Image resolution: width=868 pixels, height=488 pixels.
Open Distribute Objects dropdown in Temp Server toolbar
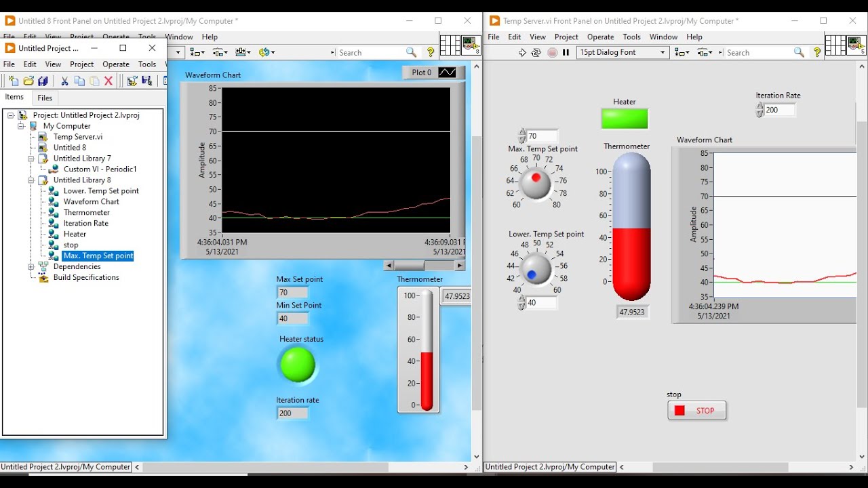tap(705, 52)
